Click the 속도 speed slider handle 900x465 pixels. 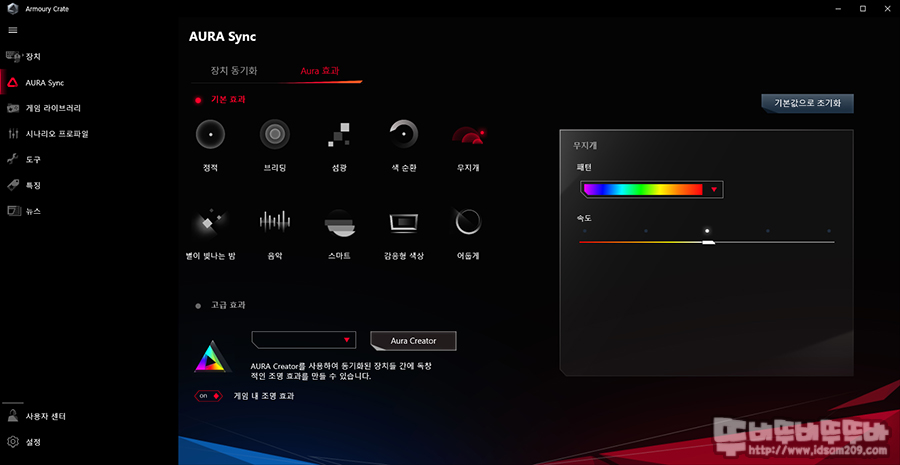pyautogui.click(x=709, y=243)
